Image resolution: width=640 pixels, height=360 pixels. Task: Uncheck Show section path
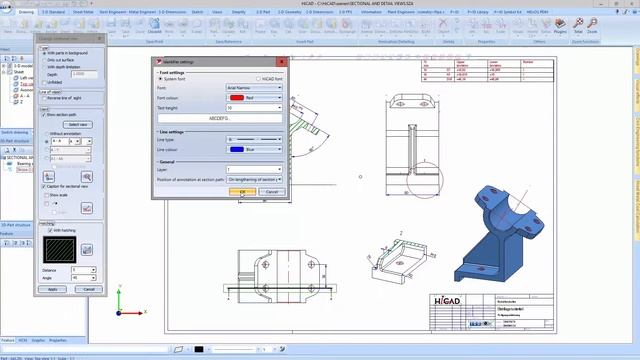coord(44,115)
